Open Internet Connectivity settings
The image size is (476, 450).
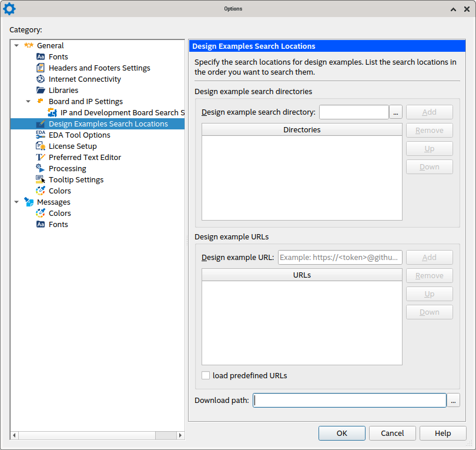85,79
